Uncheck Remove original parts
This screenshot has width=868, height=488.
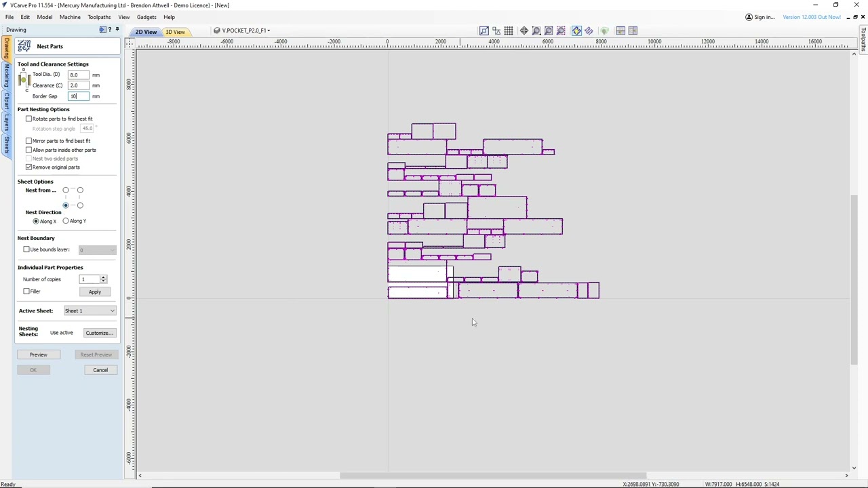(29, 167)
